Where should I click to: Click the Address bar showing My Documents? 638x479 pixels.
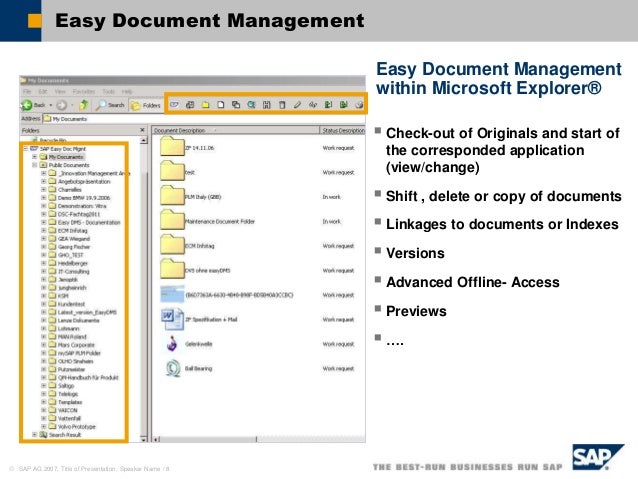point(203,119)
